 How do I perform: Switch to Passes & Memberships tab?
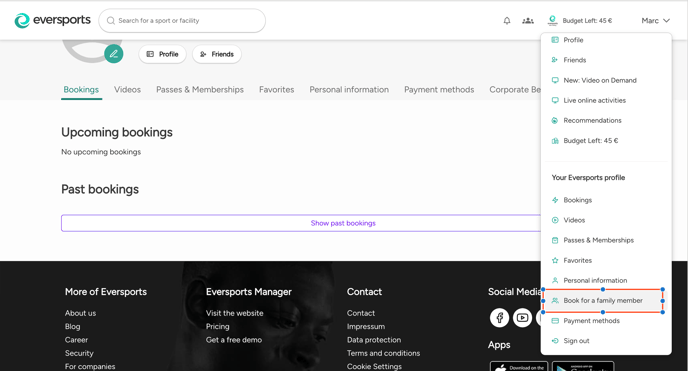(x=200, y=89)
